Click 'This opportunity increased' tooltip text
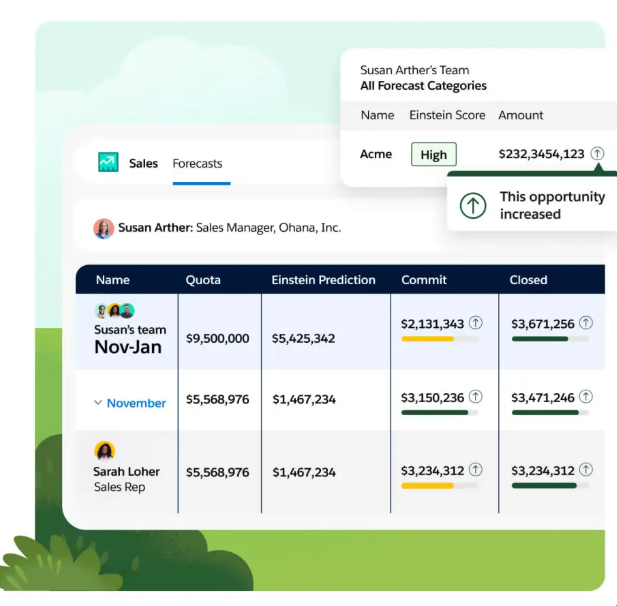This screenshot has height=606, width=617. [552, 205]
